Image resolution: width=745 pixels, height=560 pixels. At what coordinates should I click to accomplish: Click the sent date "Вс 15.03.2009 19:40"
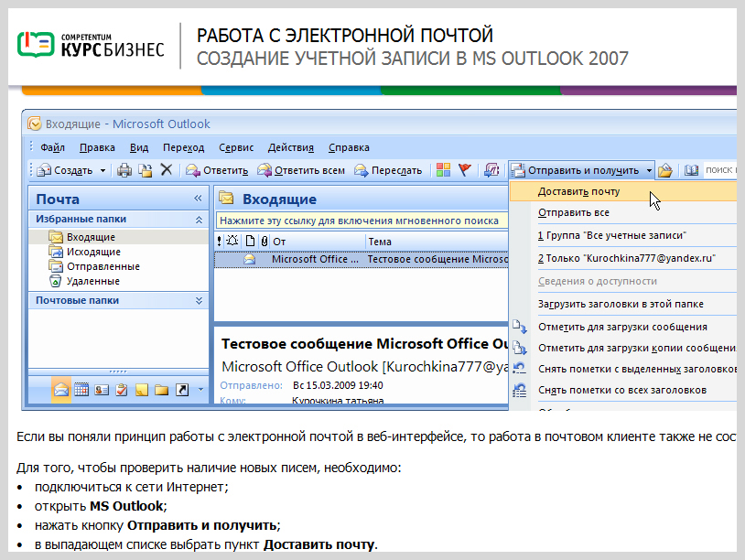point(338,385)
